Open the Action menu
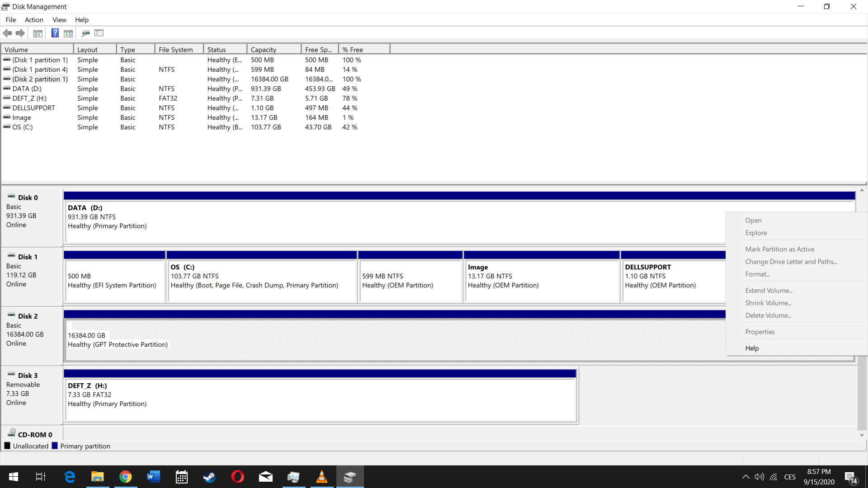 (x=34, y=20)
